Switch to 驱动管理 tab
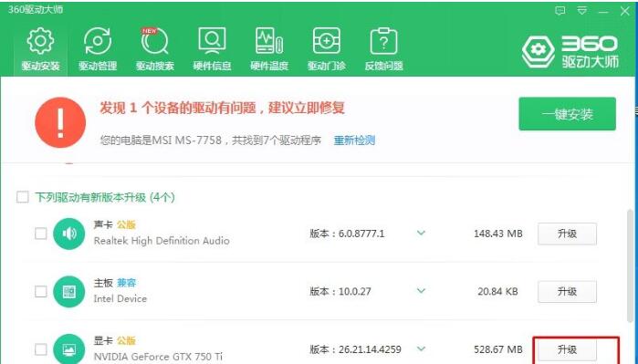The image size is (638, 364). click(x=98, y=49)
